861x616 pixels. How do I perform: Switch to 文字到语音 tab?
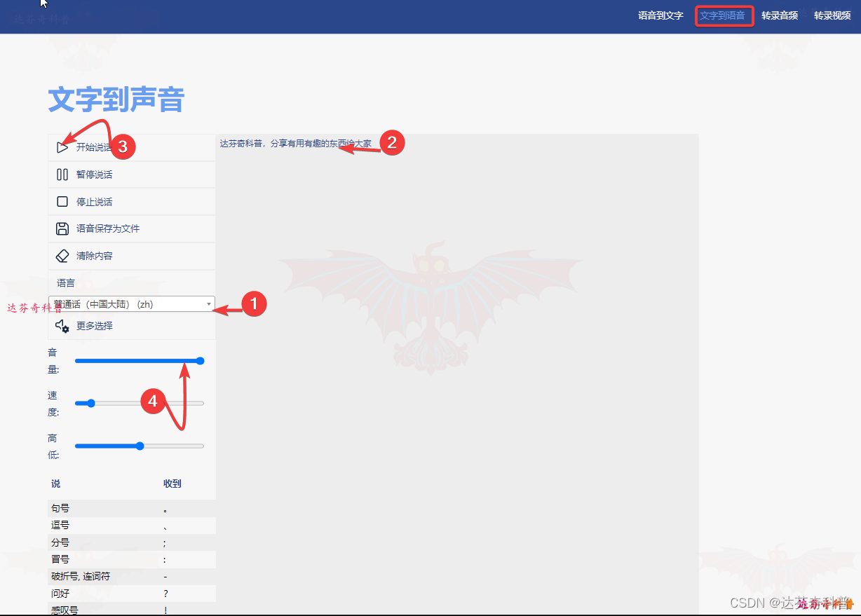click(x=722, y=15)
